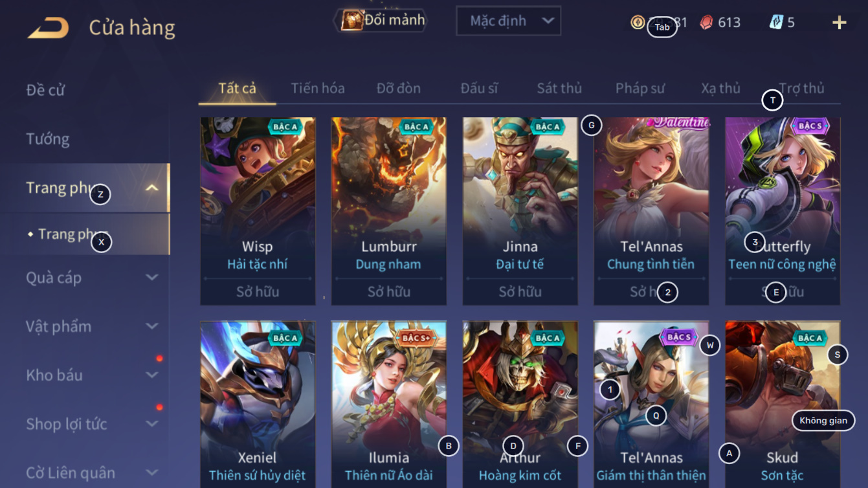Open Tướng in the sidebar
The image size is (868, 488).
pos(48,139)
